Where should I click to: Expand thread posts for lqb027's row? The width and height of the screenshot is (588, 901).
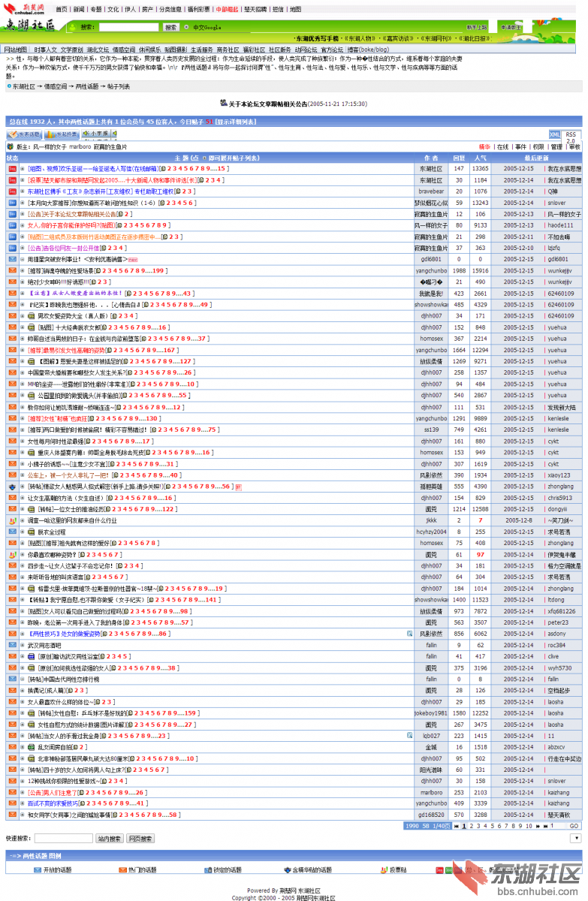click(x=24, y=736)
